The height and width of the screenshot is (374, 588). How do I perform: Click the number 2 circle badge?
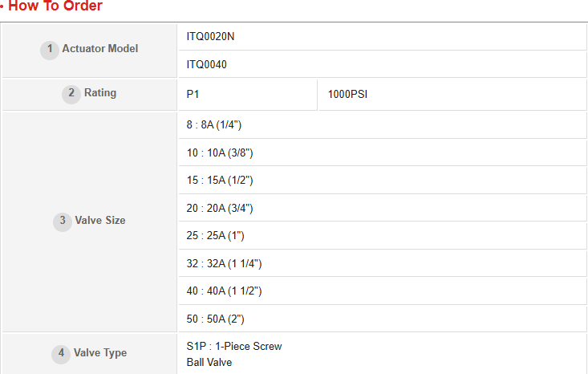pyautogui.click(x=72, y=93)
